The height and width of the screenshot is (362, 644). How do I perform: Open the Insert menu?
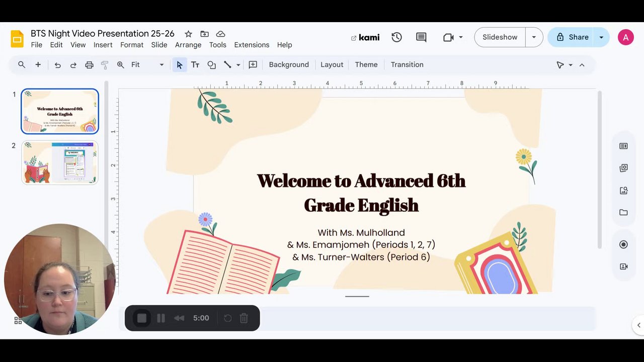tap(103, 45)
